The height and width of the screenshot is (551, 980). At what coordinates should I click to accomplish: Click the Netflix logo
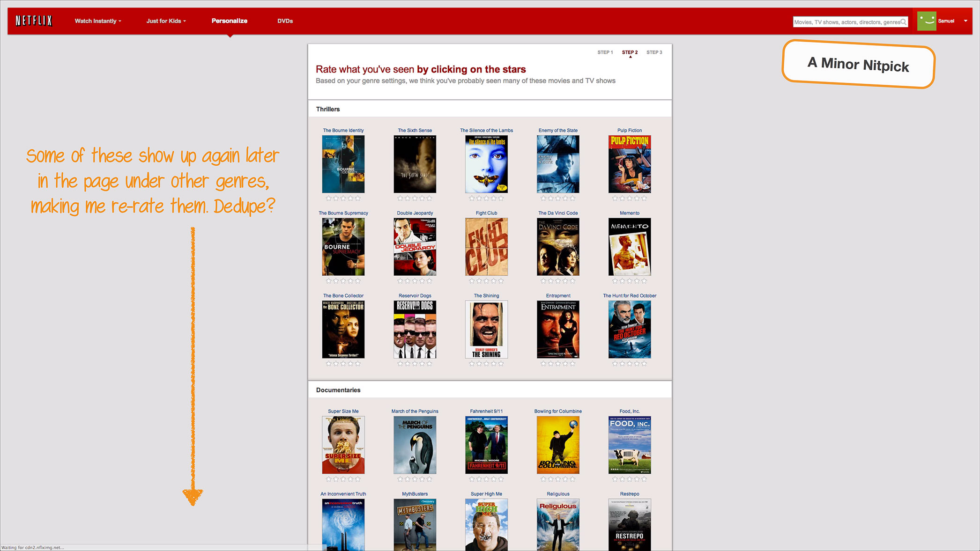pyautogui.click(x=34, y=21)
